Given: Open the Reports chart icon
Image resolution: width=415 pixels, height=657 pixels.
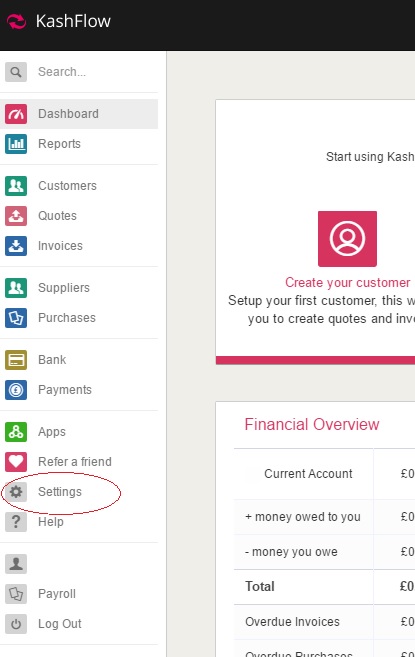Looking at the screenshot, I should point(16,144).
